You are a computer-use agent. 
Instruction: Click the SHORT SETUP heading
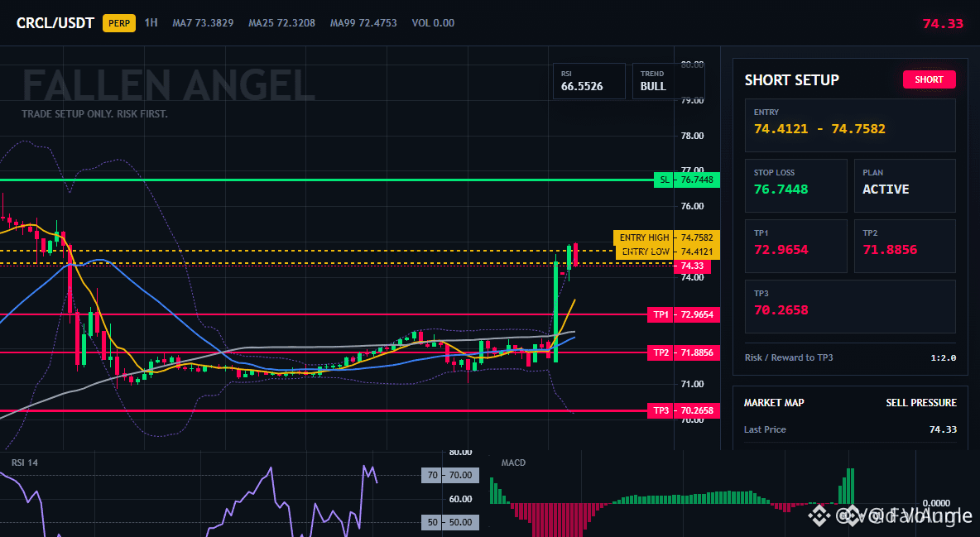[x=792, y=80]
